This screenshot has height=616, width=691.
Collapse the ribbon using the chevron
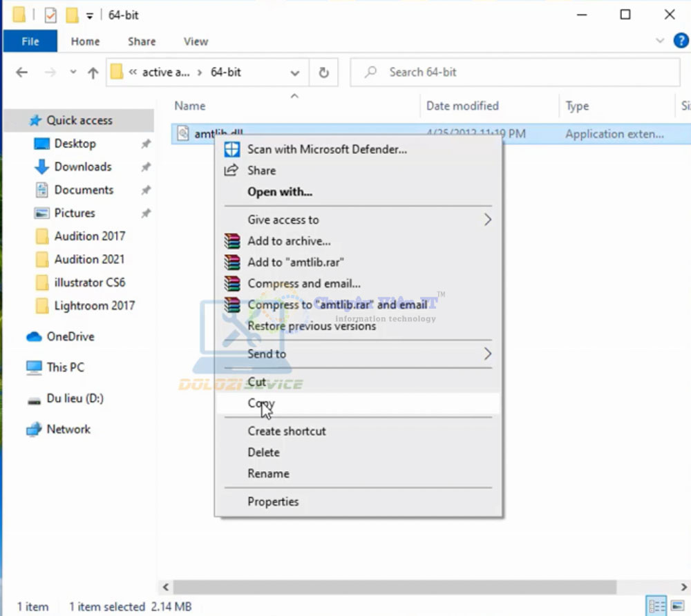(x=659, y=41)
